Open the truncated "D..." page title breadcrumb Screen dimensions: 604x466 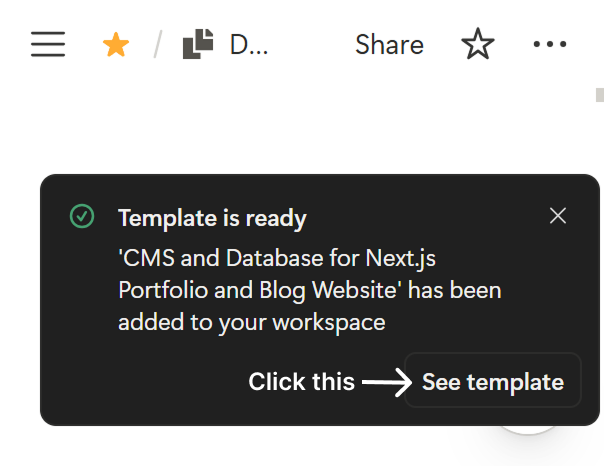click(248, 45)
